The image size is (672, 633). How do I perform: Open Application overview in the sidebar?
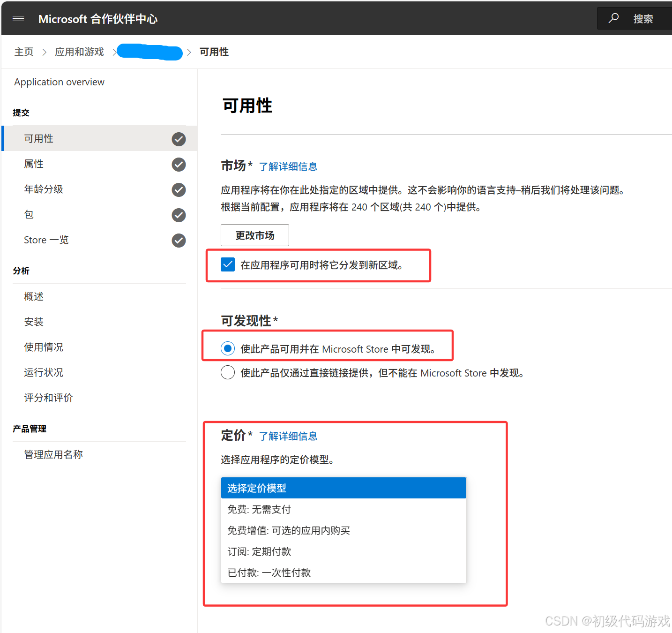point(60,82)
